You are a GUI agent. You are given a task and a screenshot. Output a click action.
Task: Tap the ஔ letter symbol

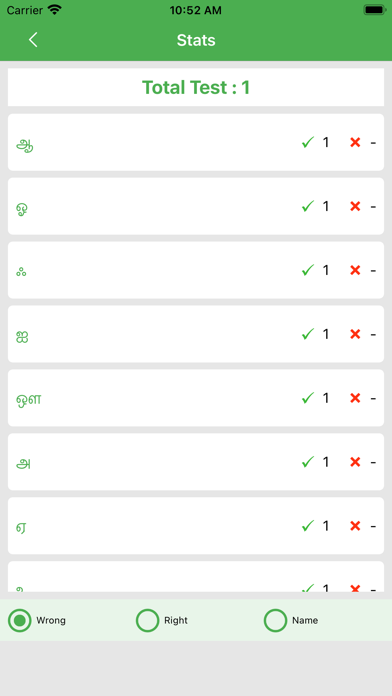pos(29,400)
